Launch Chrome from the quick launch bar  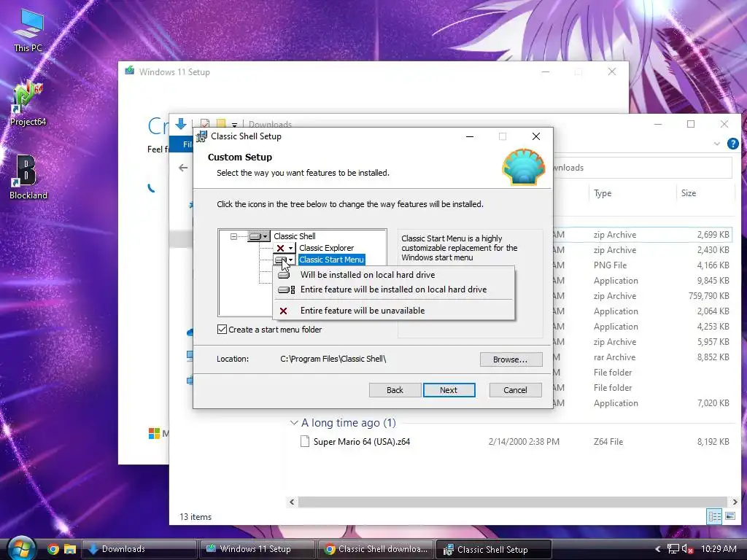click(53, 549)
